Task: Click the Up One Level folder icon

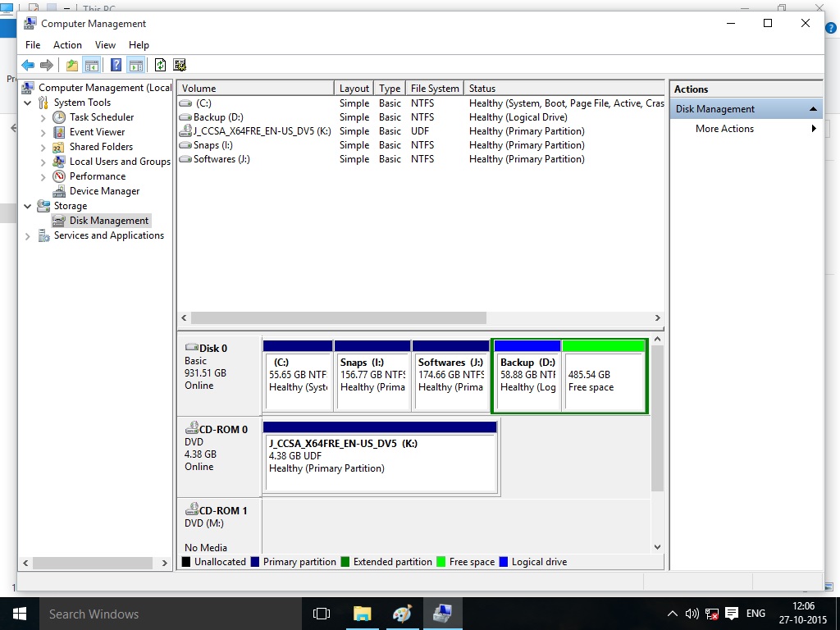Action: pos(72,66)
